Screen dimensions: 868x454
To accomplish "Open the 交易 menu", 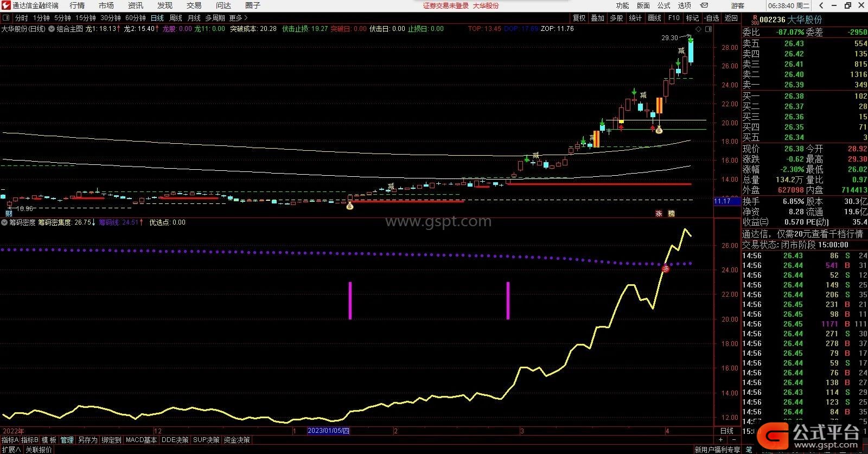I will tap(194, 5).
